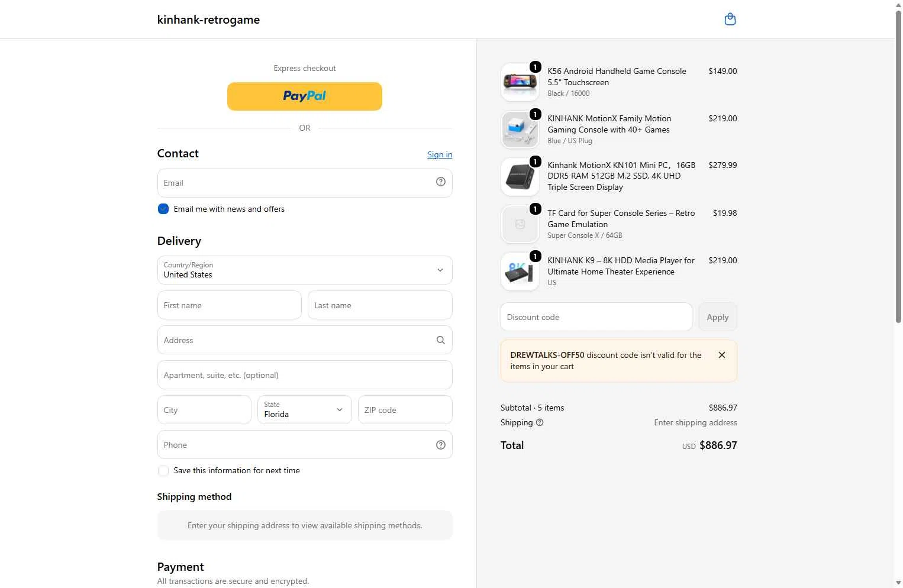
Task: Click the $279.99 price of KN101 Mini PC
Action: pos(723,165)
